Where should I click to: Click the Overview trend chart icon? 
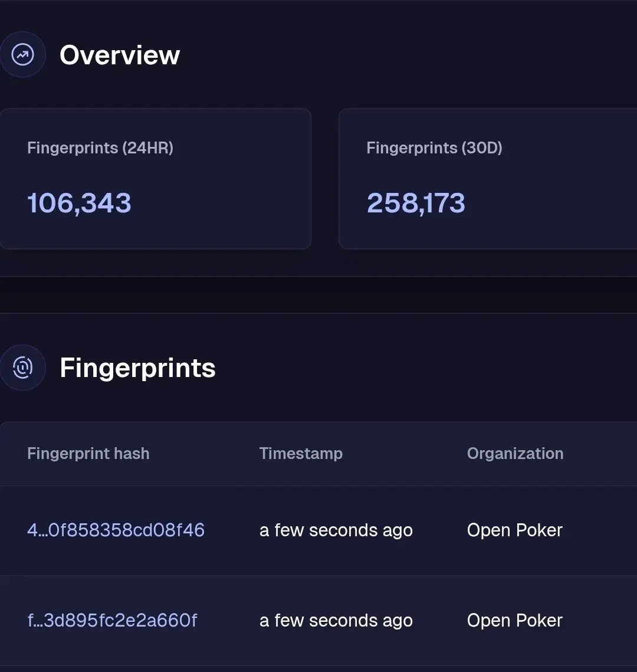coord(22,55)
